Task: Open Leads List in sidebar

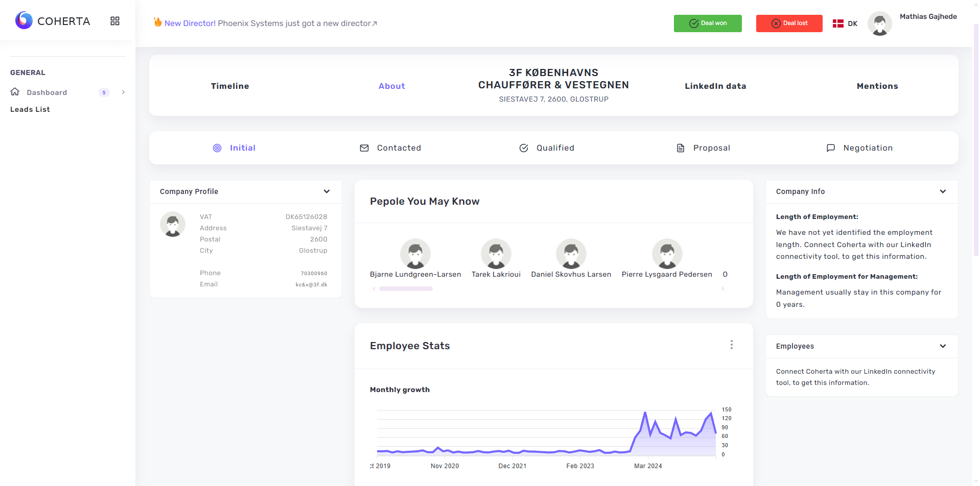Action: pyautogui.click(x=30, y=109)
